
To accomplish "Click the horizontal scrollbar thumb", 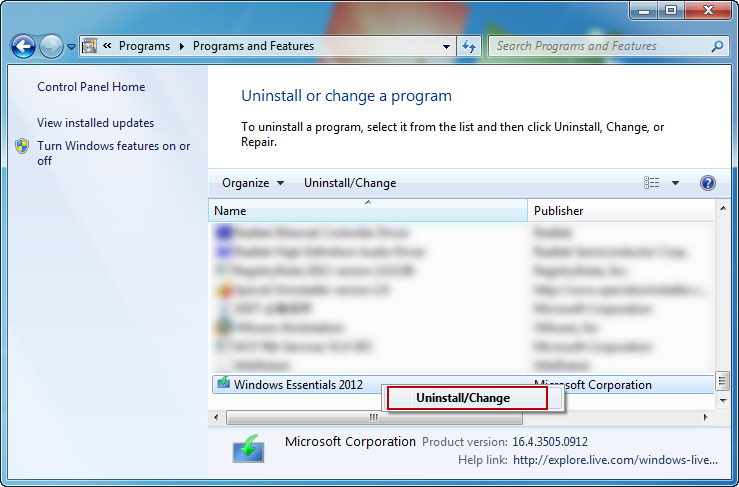I will pyautogui.click(x=374, y=417).
